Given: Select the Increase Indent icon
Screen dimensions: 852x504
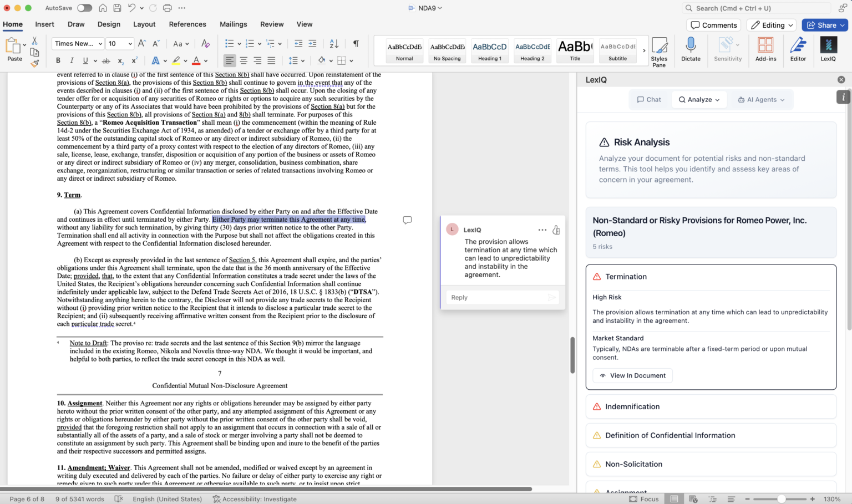Looking at the screenshot, I should point(312,43).
